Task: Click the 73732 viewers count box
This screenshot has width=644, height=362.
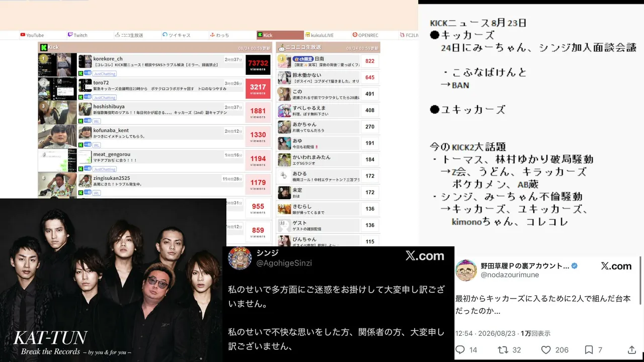Action: (258, 65)
